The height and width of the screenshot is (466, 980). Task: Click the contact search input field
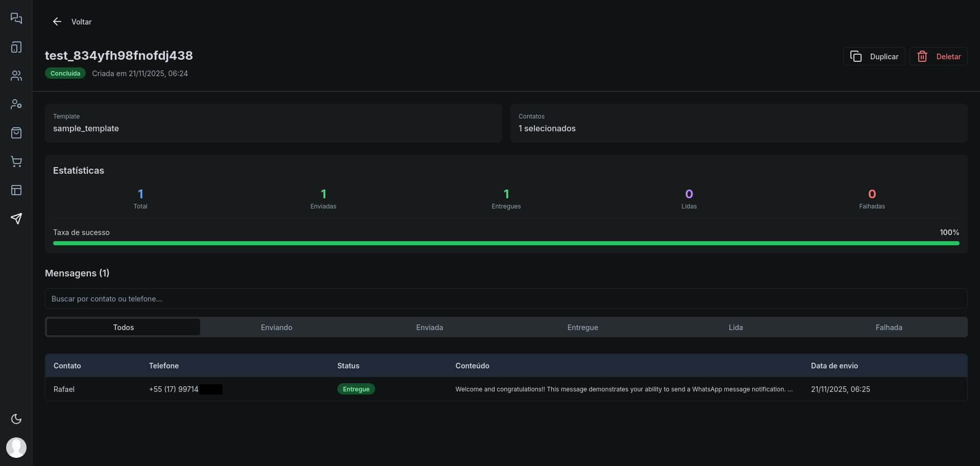[x=505, y=298]
